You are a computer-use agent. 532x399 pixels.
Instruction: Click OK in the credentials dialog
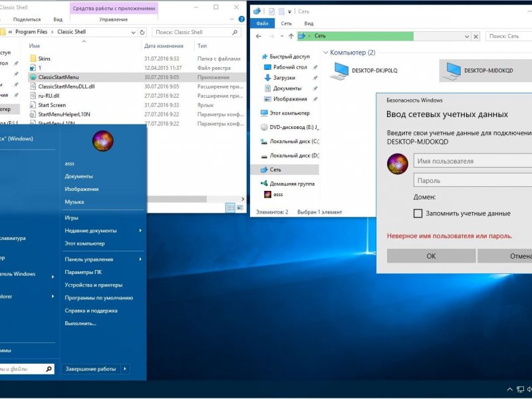tap(431, 256)
